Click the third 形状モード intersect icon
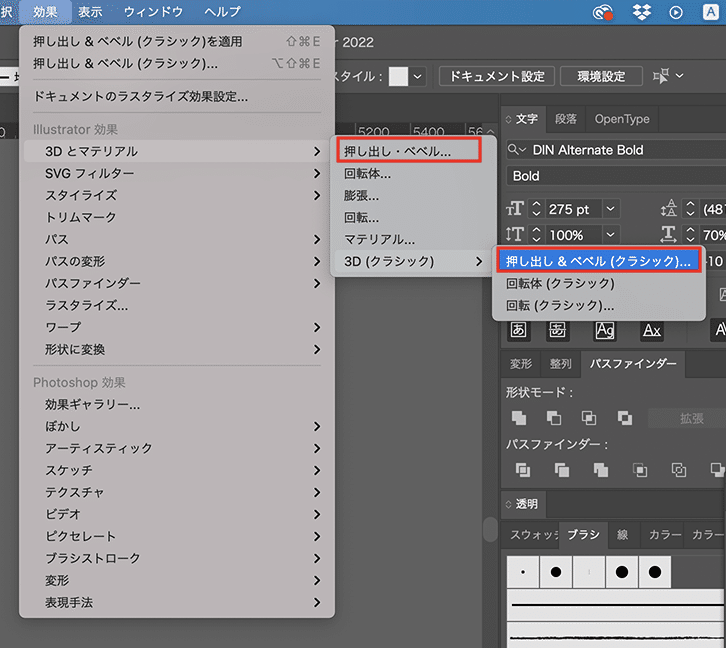Viewport: 726px width, 648px height. [x=589, y=418]
